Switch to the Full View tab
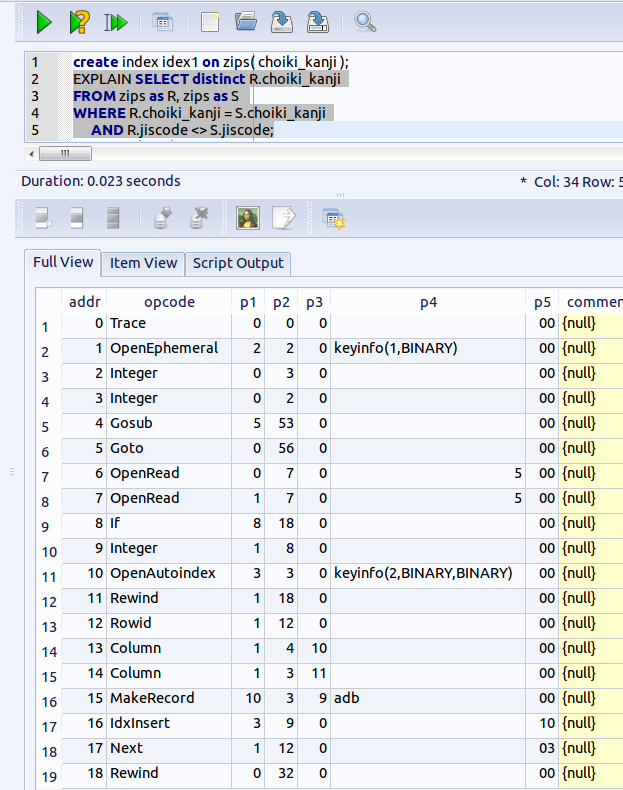Image resolution: width=623 pixels, height=790 pixels. [x=63, y=262]
